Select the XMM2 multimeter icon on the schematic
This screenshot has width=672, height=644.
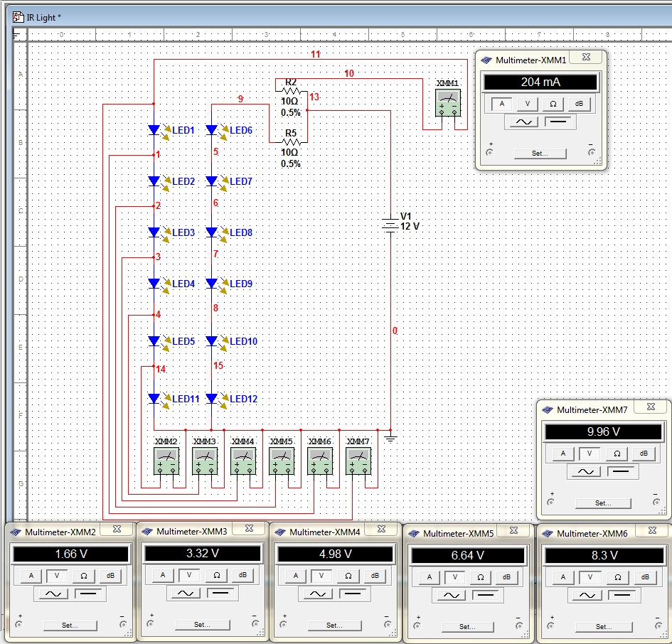pyautogui.click(x=166, y=461)
